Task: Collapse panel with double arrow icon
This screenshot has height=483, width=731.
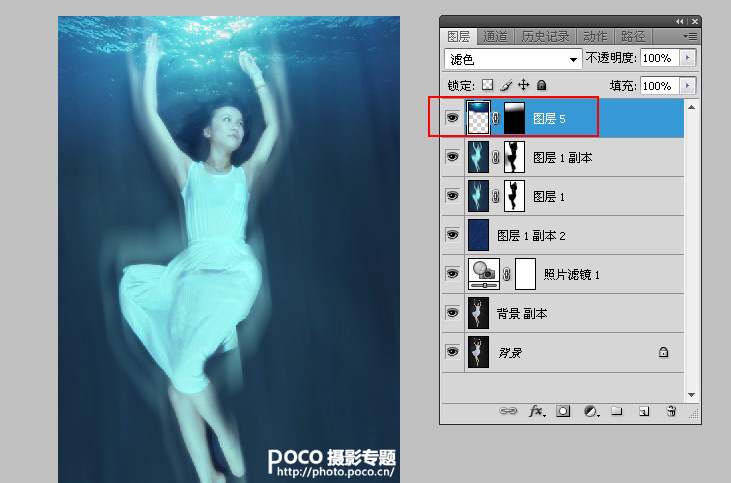Action: pos(680,21)
